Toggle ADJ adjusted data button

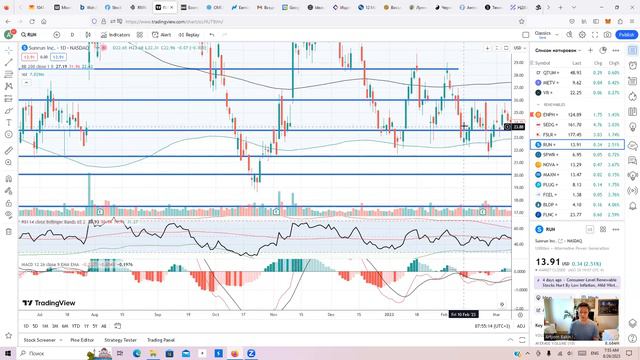coord(521,326)
